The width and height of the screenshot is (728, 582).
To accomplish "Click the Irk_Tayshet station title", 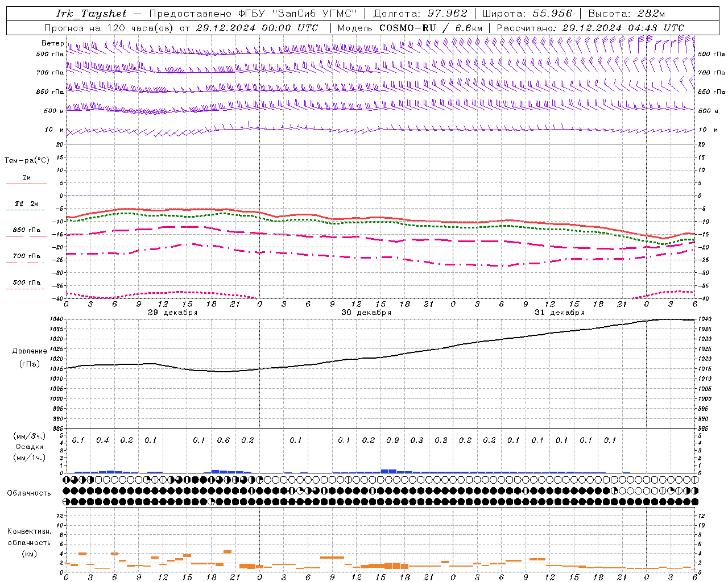I will 92,14.
